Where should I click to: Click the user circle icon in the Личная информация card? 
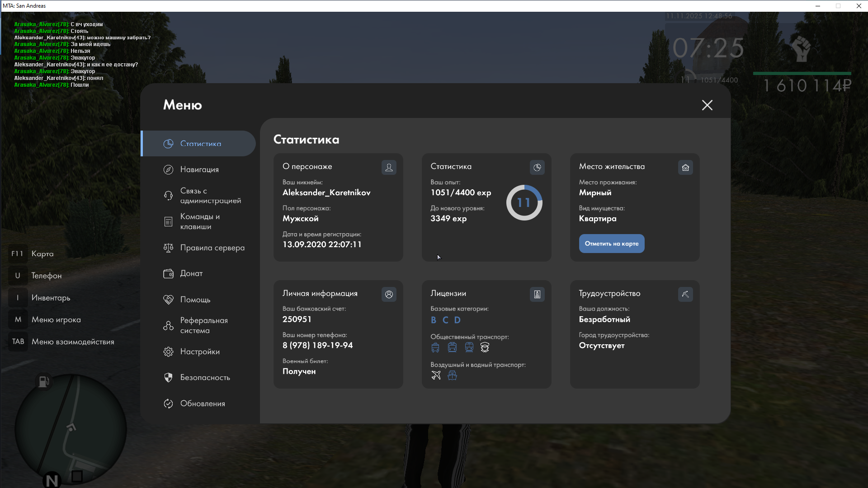[389, 295]
